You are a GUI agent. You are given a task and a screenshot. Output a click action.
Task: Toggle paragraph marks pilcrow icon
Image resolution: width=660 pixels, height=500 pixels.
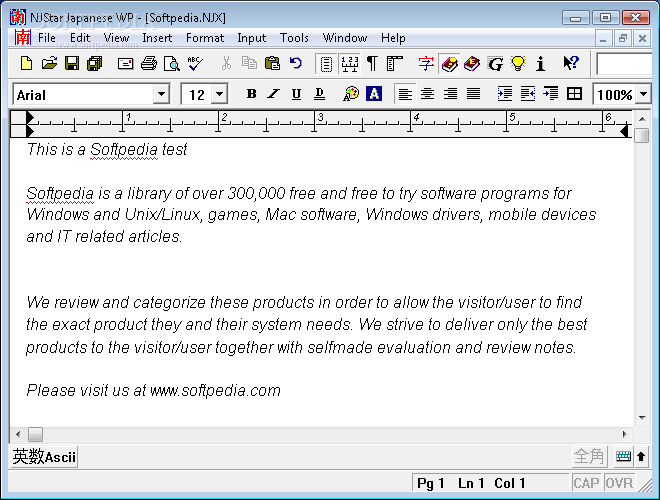[372, 64]
